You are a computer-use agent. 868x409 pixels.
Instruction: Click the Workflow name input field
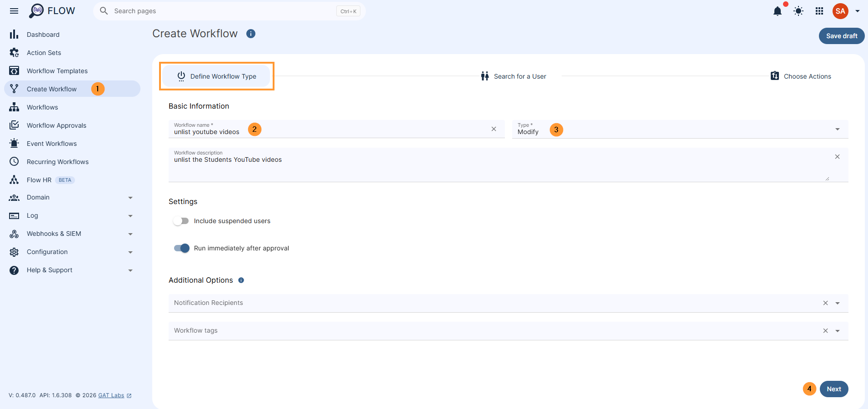click(336, 129)
